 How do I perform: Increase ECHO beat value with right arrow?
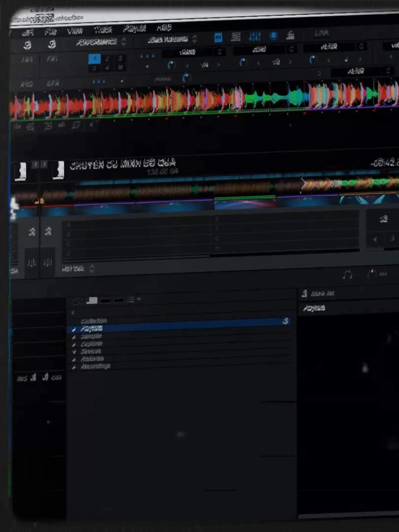click(290, 62)
